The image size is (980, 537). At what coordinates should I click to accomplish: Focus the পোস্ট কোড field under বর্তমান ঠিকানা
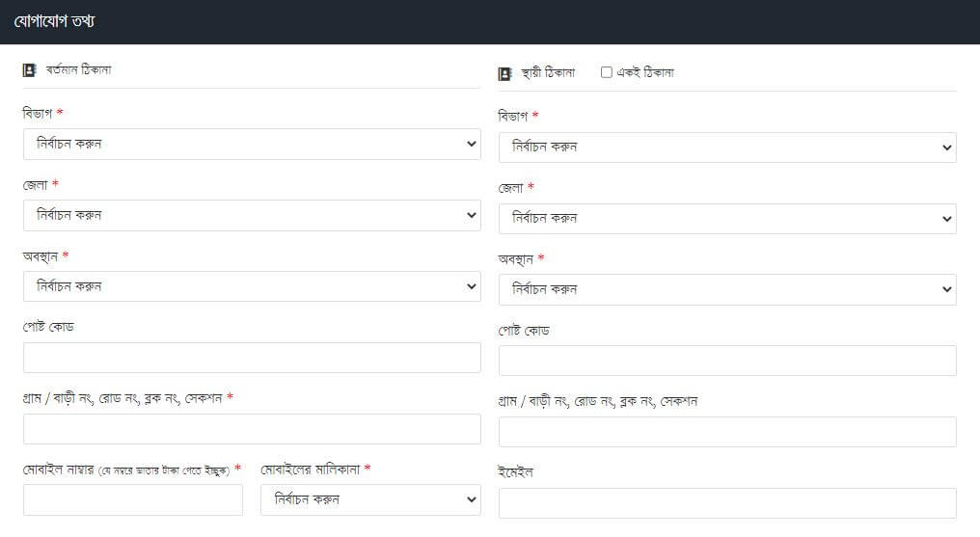(x=252, y=358)
